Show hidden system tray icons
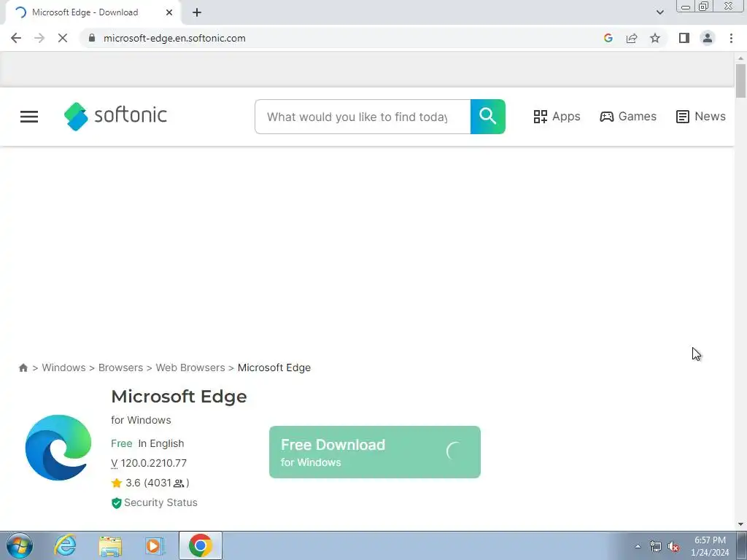Image resolution: width=747 pixels, height=560 pixels. 638,546
